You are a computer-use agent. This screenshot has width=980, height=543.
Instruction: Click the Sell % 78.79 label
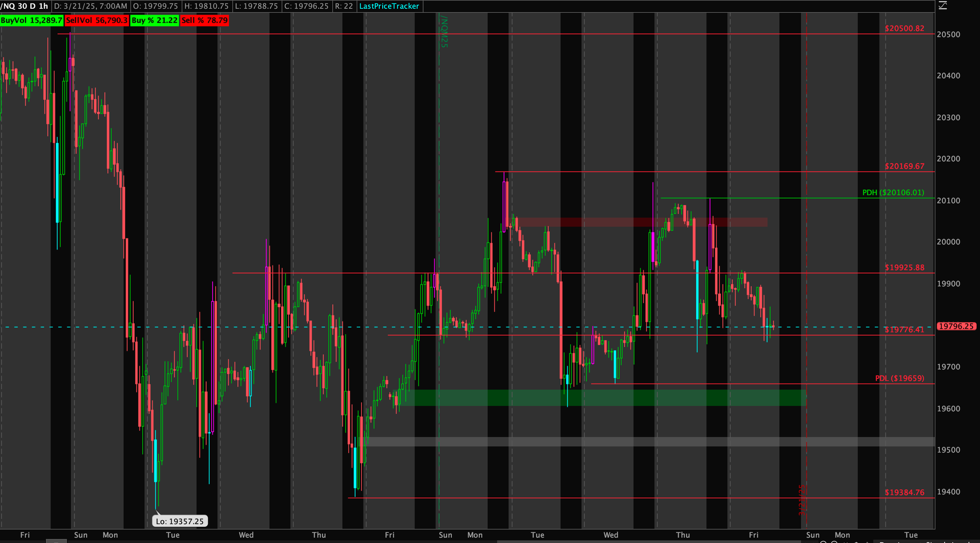click(x=204, y=21)
